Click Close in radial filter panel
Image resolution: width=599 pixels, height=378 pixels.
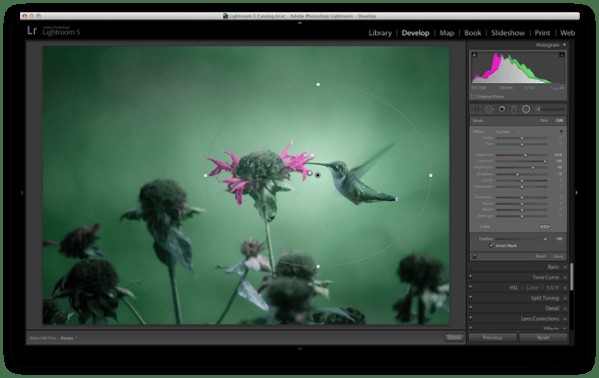click(x=558, y=256)
